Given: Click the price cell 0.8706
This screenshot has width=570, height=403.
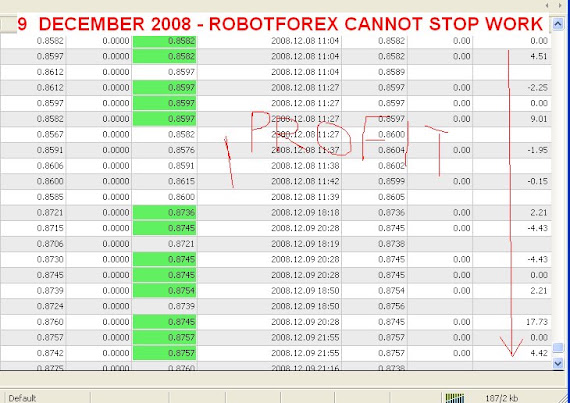Looking at the screenshot, I should [x=50, y=244].
